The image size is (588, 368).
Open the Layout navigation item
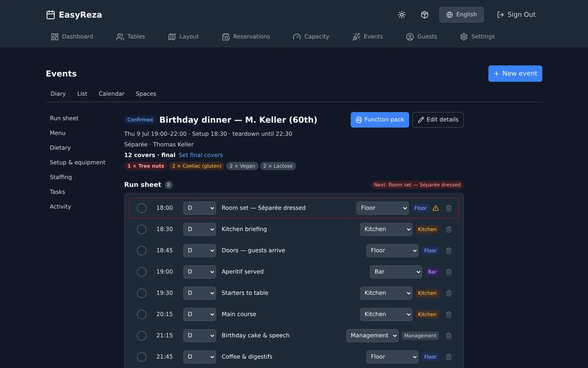[x=183, y=37]
